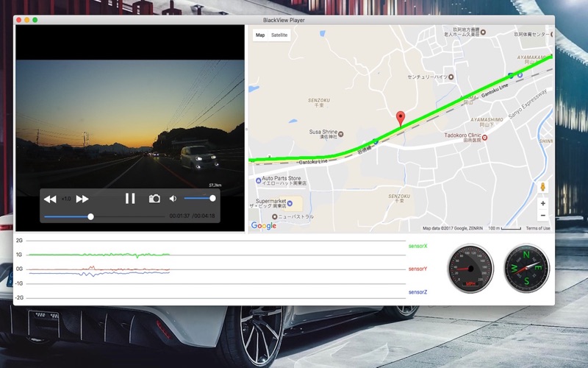Open the Terms of Use link

(x=538, y=228)
